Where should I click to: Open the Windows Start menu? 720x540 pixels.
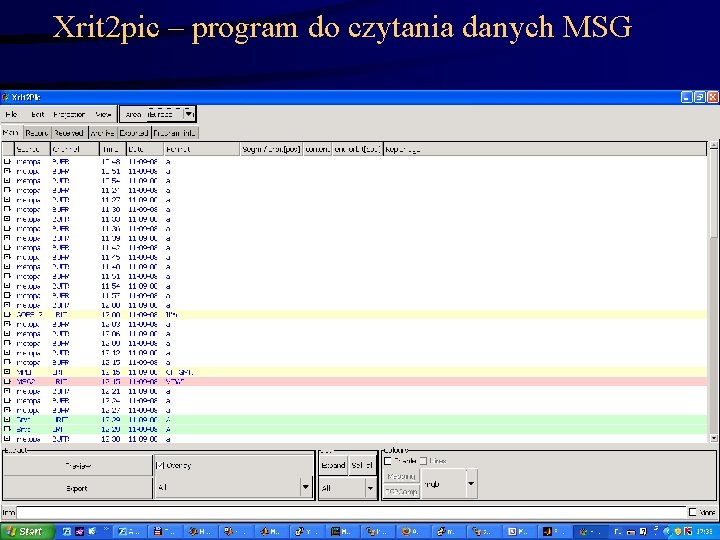[x=27, y=531]
